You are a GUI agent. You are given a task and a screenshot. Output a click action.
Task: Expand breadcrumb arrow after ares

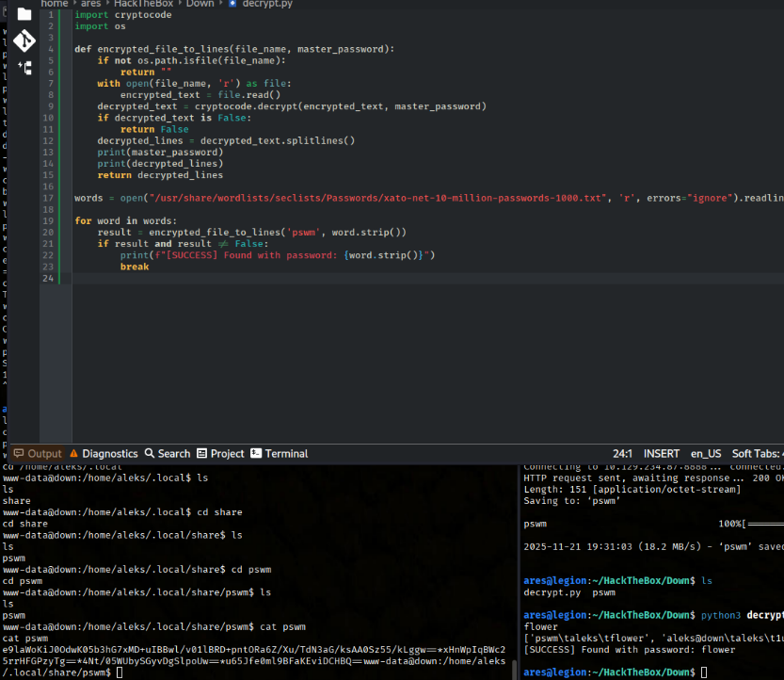pos(107,3)
